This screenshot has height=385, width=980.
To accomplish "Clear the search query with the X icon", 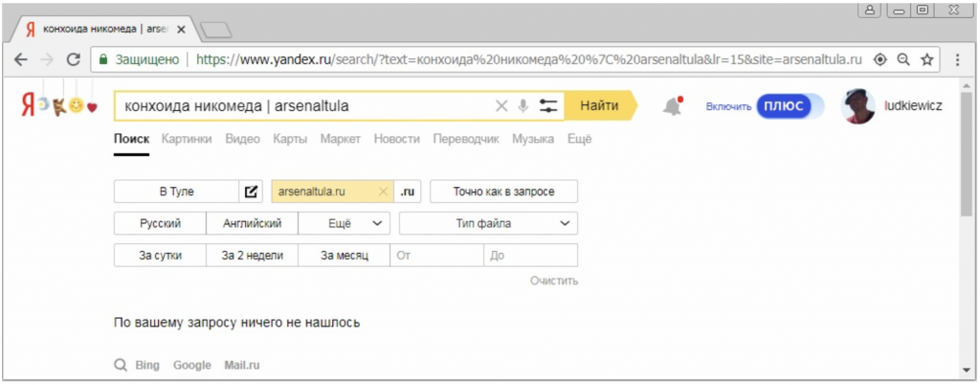I will click(x=501, y=106).
